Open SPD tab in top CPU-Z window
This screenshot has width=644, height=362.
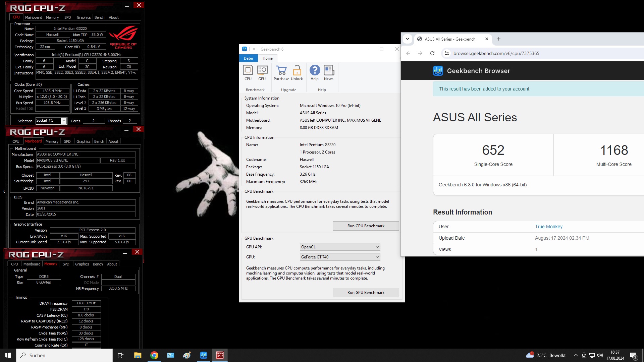click(68, 17)
